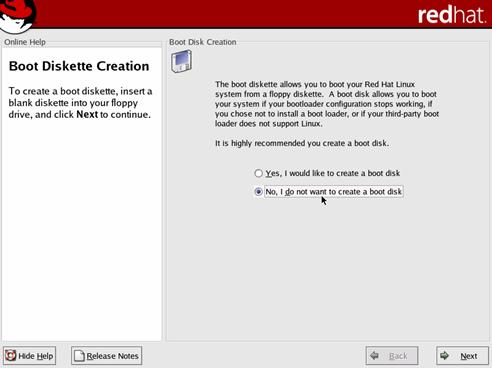Click the paragraph starting "The boot diskette allows"
This screenshot has width=492, height=368.
[327, 104]
